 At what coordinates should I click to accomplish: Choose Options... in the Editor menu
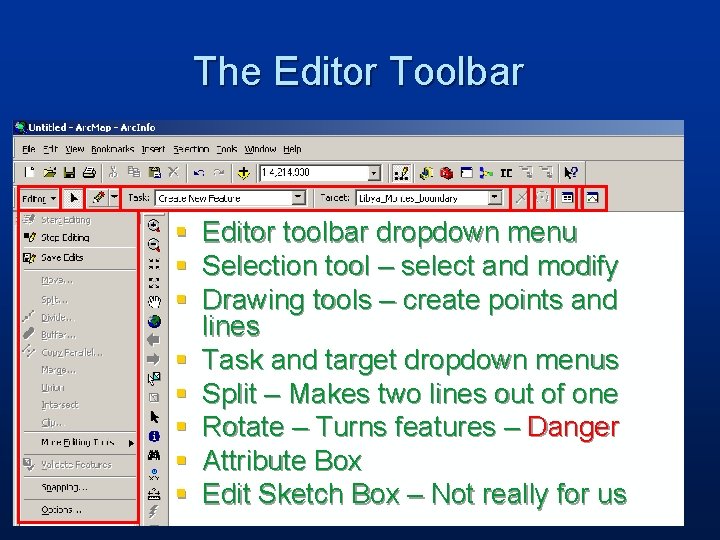(80, 510)
